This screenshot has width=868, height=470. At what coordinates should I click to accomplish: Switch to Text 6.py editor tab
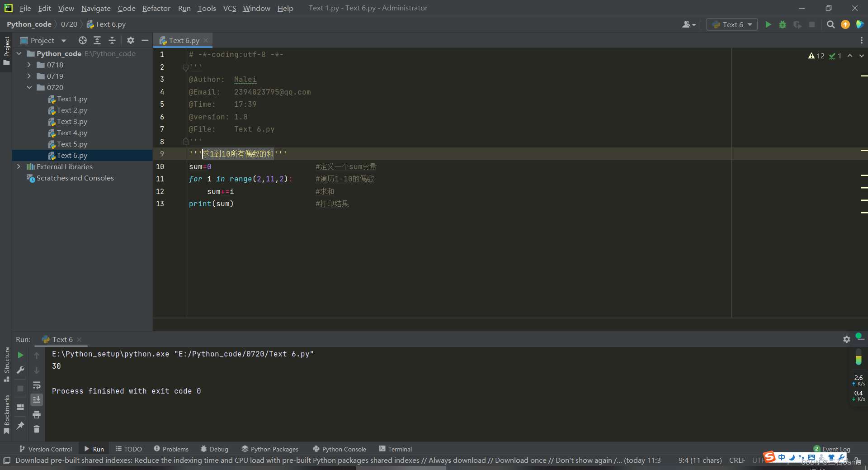pos(184,40)
